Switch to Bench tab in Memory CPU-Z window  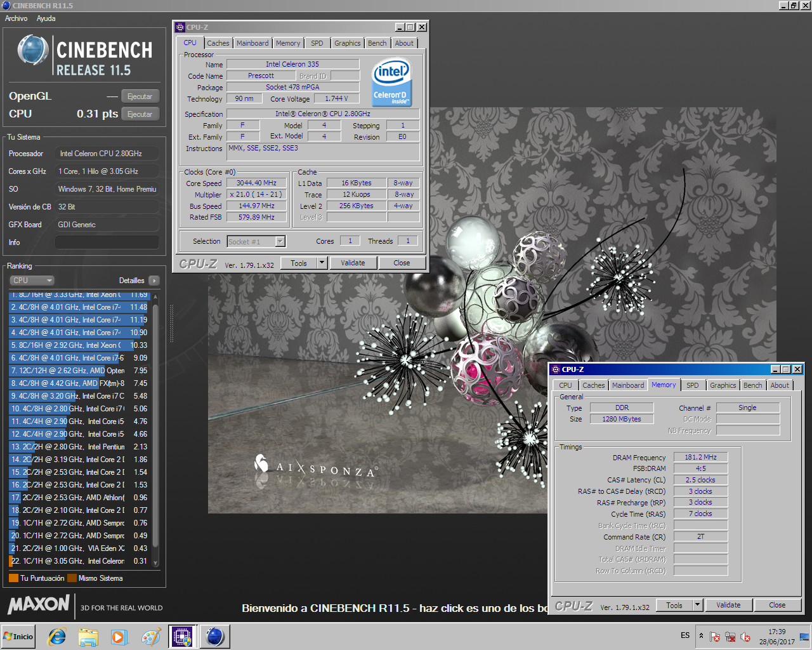coord(753,385)
